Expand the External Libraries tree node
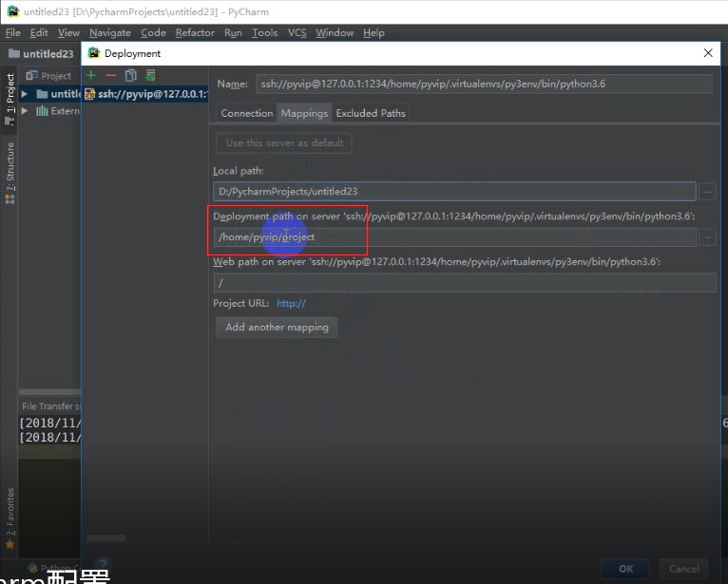Screen dimensions: 728x584 point(24,111)
